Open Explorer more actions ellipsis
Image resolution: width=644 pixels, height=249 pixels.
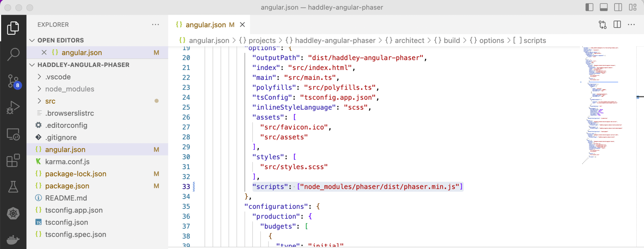click(155, 25)
